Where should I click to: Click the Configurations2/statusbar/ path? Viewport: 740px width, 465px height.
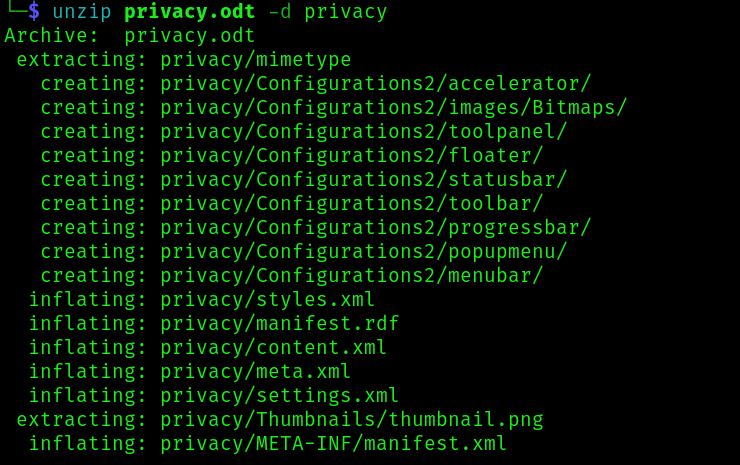(363, 180)
